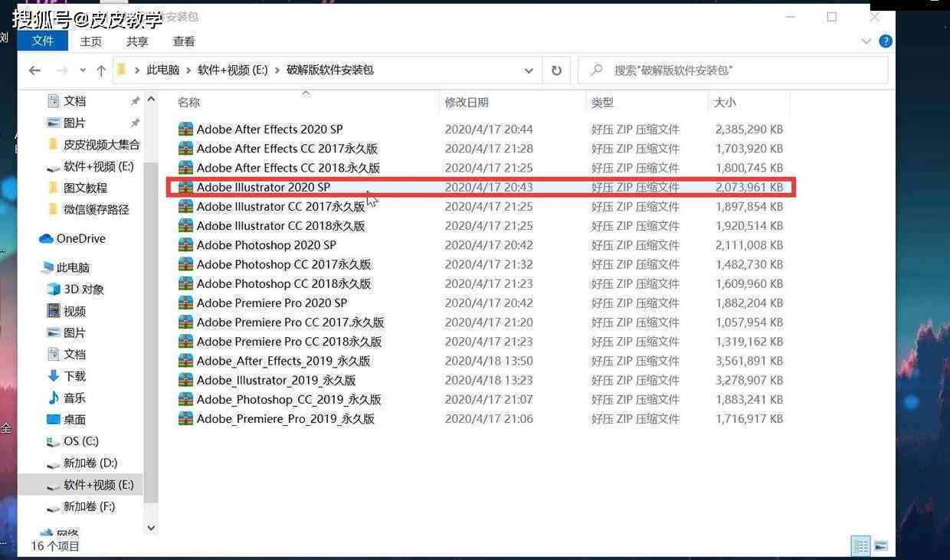
Task: Open the help question mark icon
Action: coord(885,41)
